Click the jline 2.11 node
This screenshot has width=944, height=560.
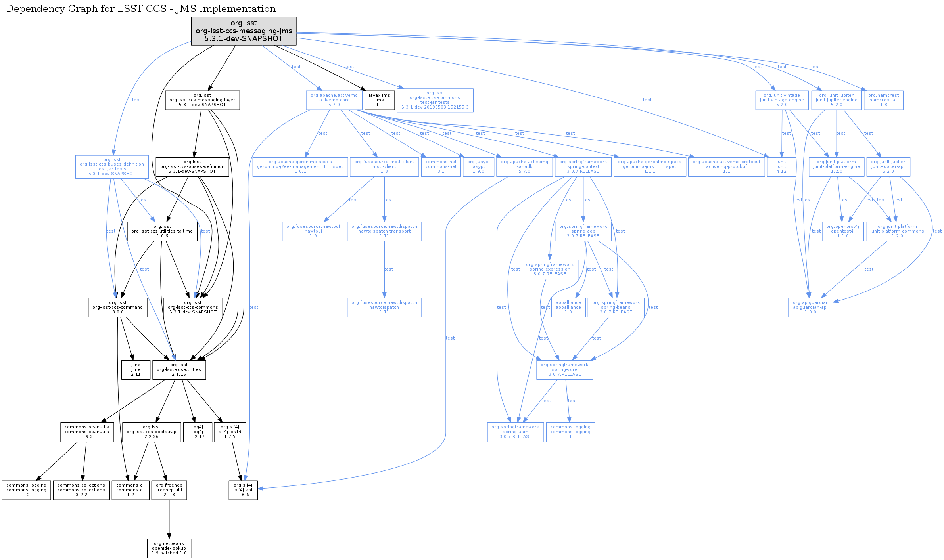[136, 370]
